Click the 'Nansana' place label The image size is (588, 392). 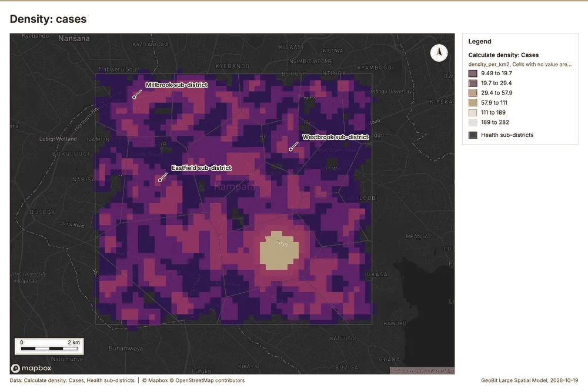(x=74, y=38)
